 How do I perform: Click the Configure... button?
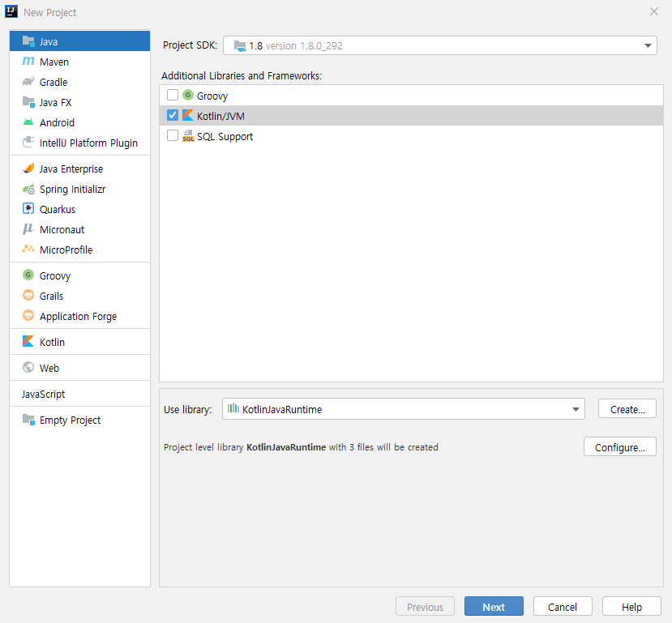click(619, 447)
